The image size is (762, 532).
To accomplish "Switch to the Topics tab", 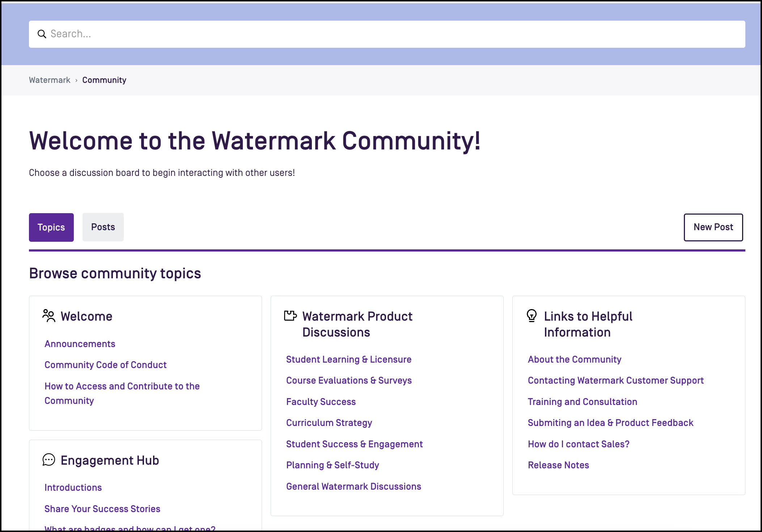I will (x=51, y=227).
